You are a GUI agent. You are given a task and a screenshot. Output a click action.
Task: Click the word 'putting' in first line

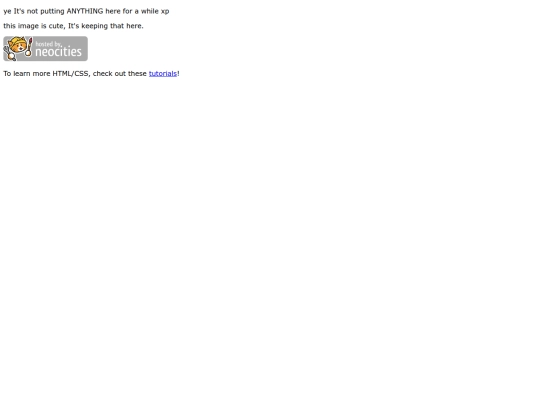click(x=52, y=11)
